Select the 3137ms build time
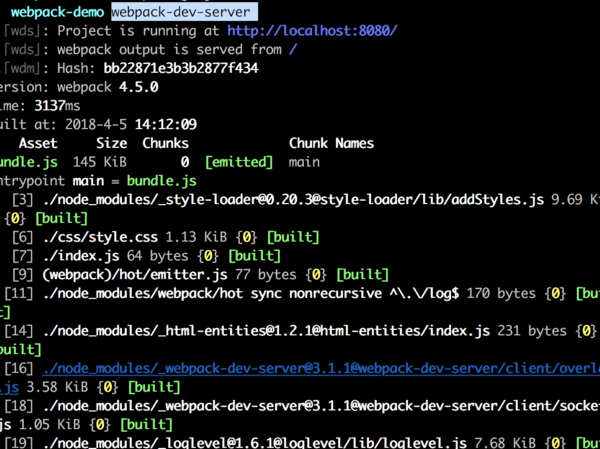 [x=57, y=106]
